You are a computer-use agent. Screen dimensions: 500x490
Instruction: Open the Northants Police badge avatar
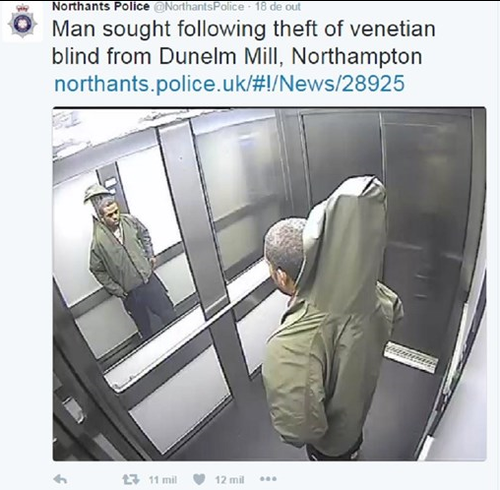coord(23,22)
